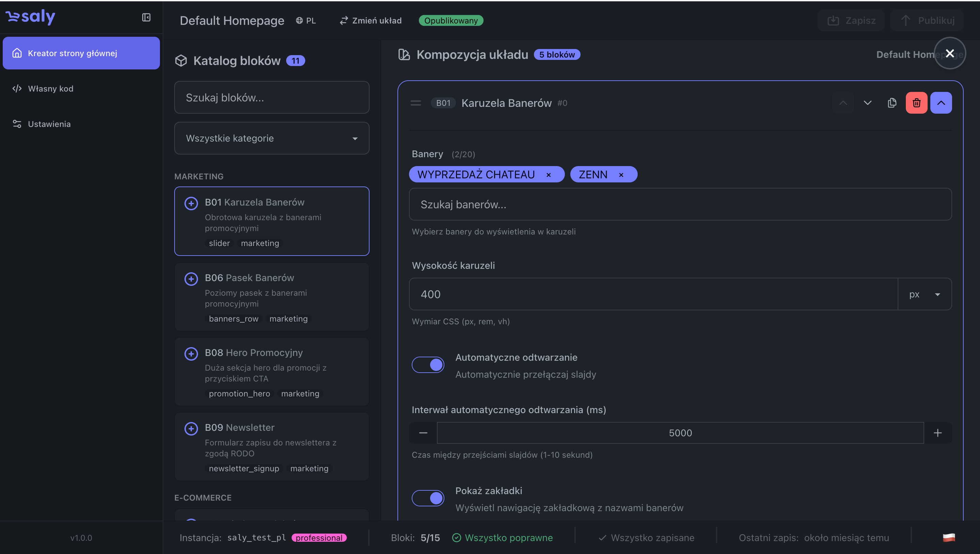
Task: Click the newsletter_signup tag
Action: tap(244, 468)
